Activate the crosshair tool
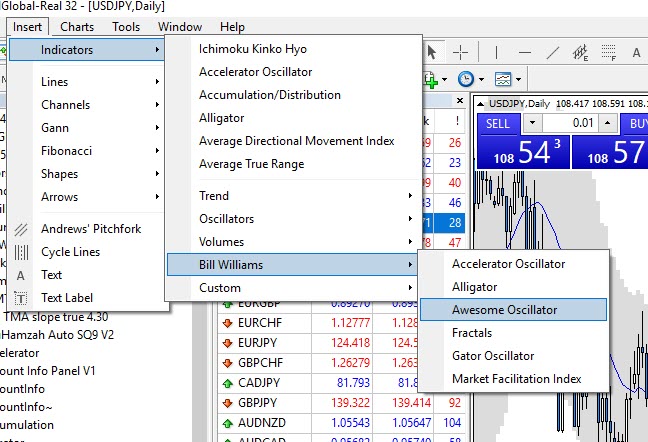The height and width of the screenshot is (442, 648). [x=460, y=52]
